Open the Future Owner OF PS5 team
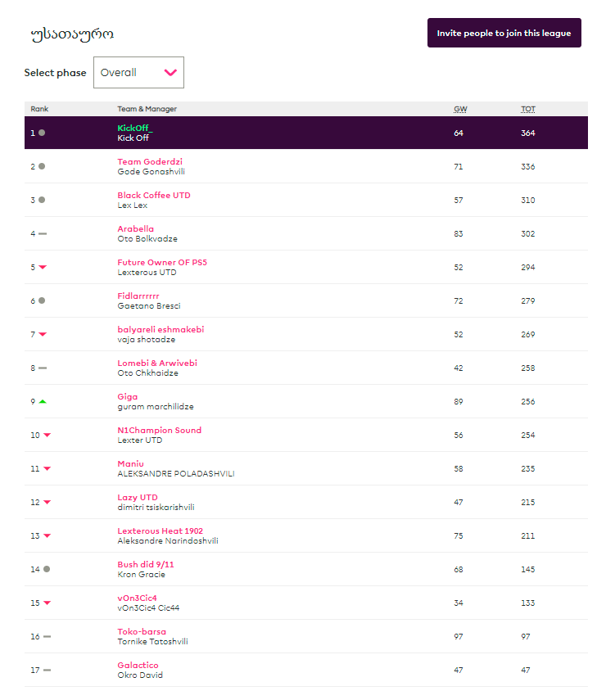Image resolution: width=615 pixels, height=700 pixels. click(x=162, y=263)
